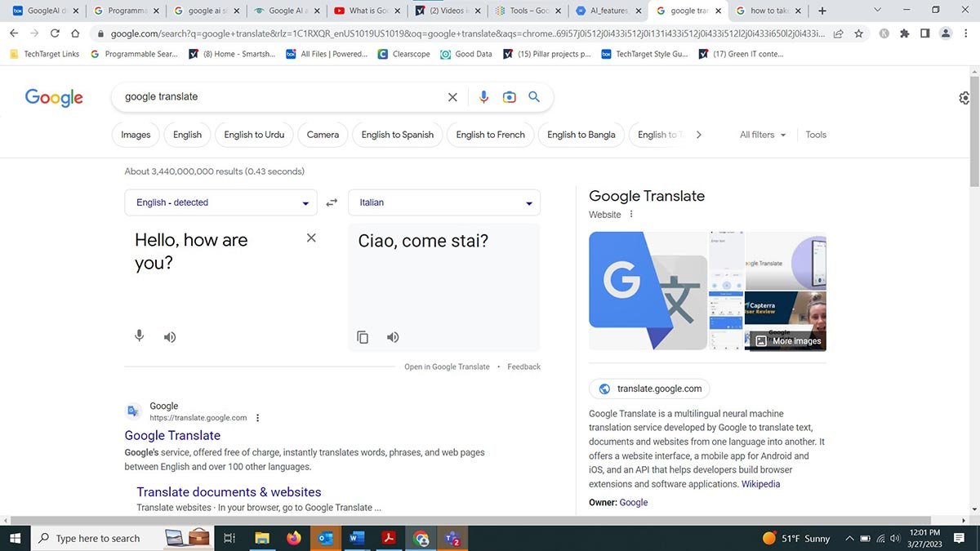Open the Italian target language dropdown
The height and width of the screenshot is (551, 980).
point(443,202)
